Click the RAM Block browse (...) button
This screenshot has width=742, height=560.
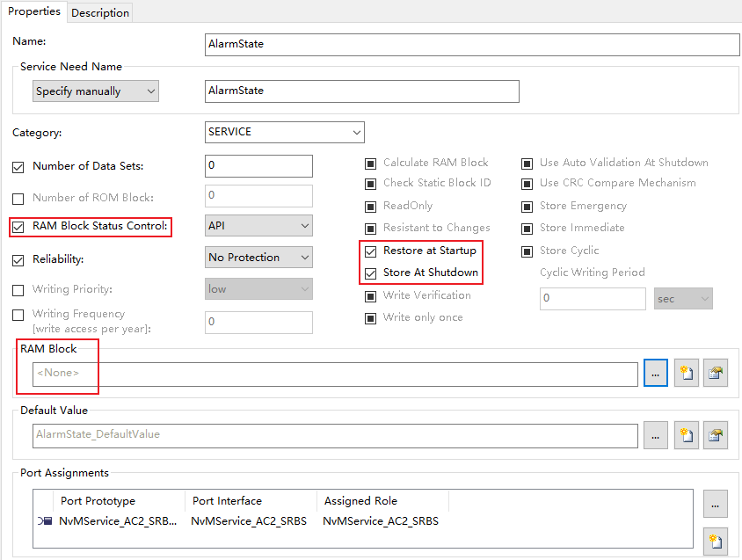655,374
